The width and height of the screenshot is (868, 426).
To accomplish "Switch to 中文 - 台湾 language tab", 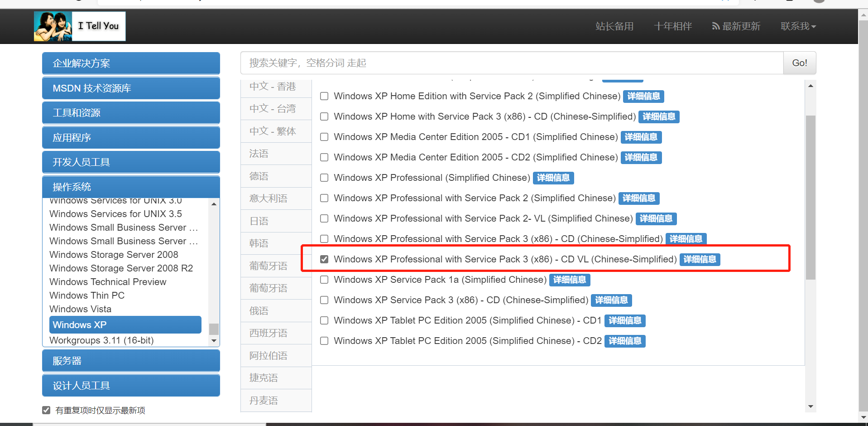I will [x=276, y=109].
